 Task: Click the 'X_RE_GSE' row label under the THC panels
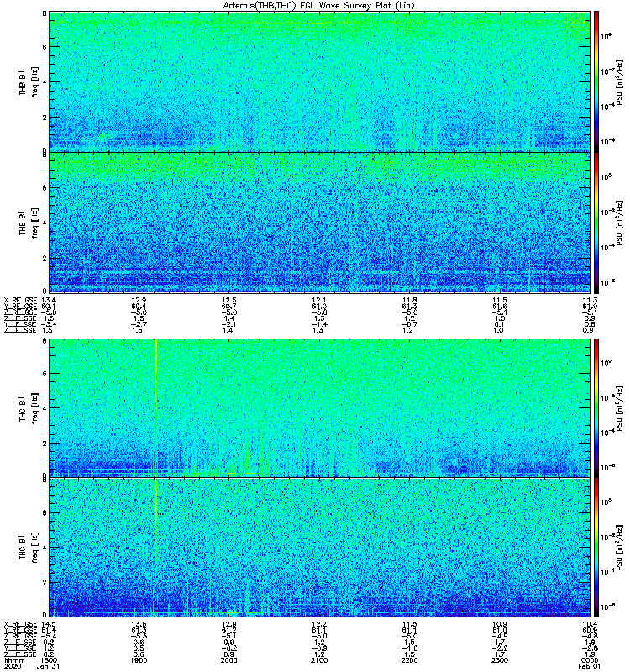pyautogui.click(x=20, y=624)
